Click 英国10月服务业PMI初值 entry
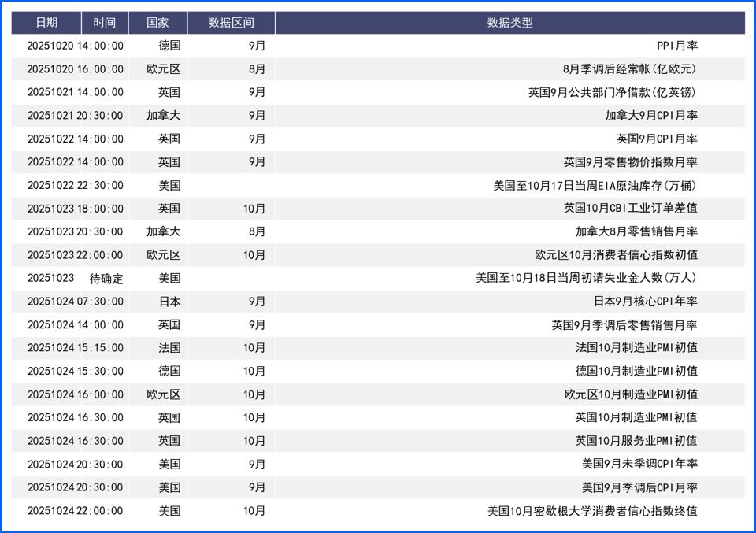Viewport: 756px width, 533px height. [x=636, y=441]
